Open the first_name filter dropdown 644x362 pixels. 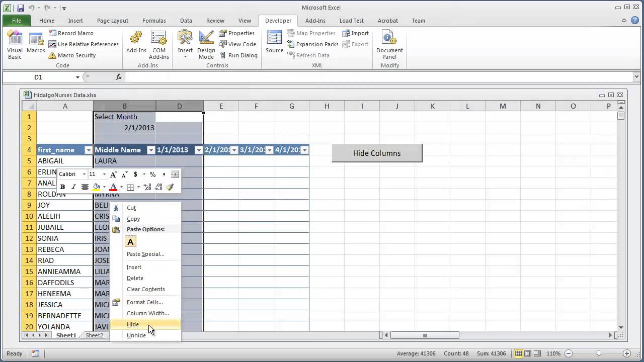coord(89,150)
